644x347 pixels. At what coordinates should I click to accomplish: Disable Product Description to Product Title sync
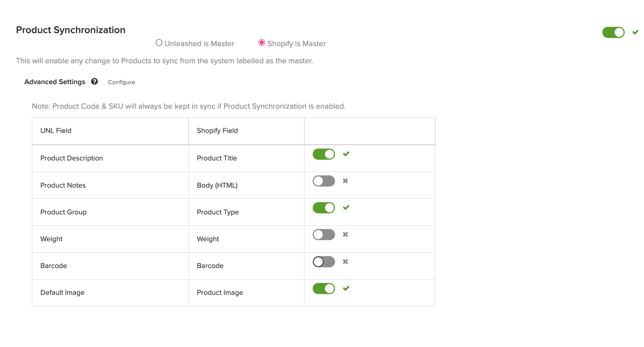click(323, 154)
